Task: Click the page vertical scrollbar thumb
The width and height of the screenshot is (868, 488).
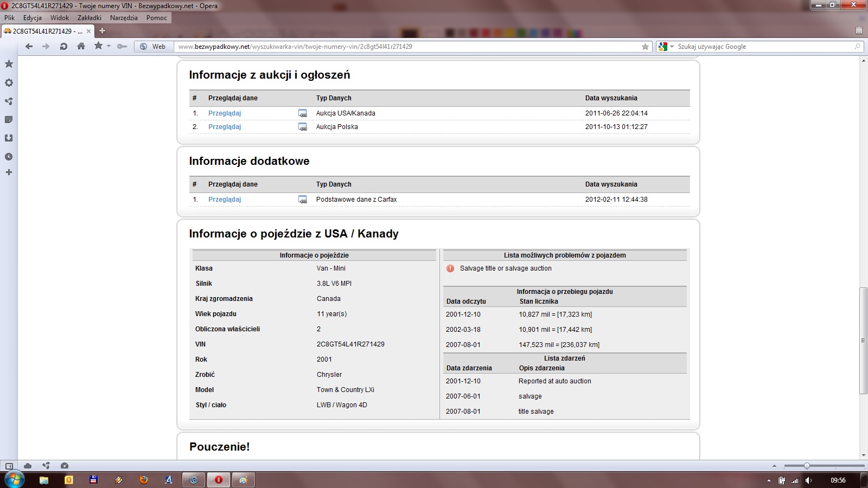Action: click(863, 341)
